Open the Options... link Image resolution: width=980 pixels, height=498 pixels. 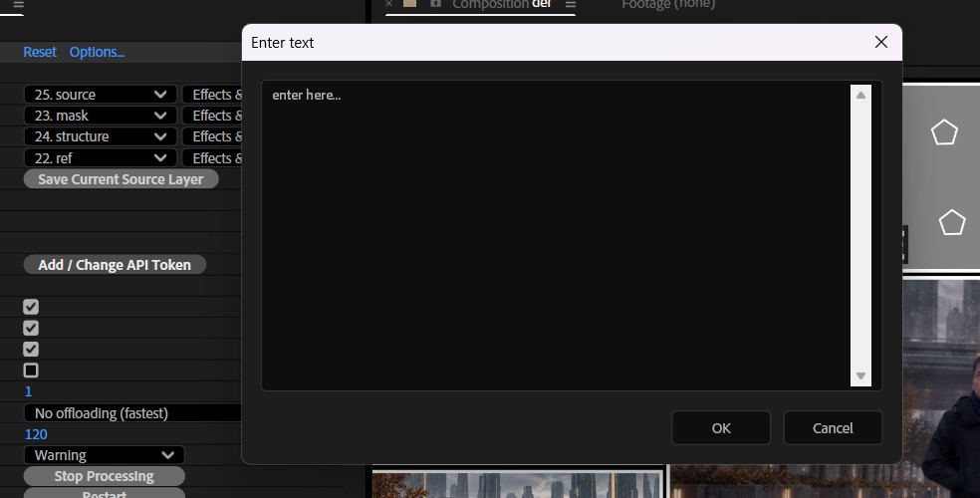[x=97, y=52]
